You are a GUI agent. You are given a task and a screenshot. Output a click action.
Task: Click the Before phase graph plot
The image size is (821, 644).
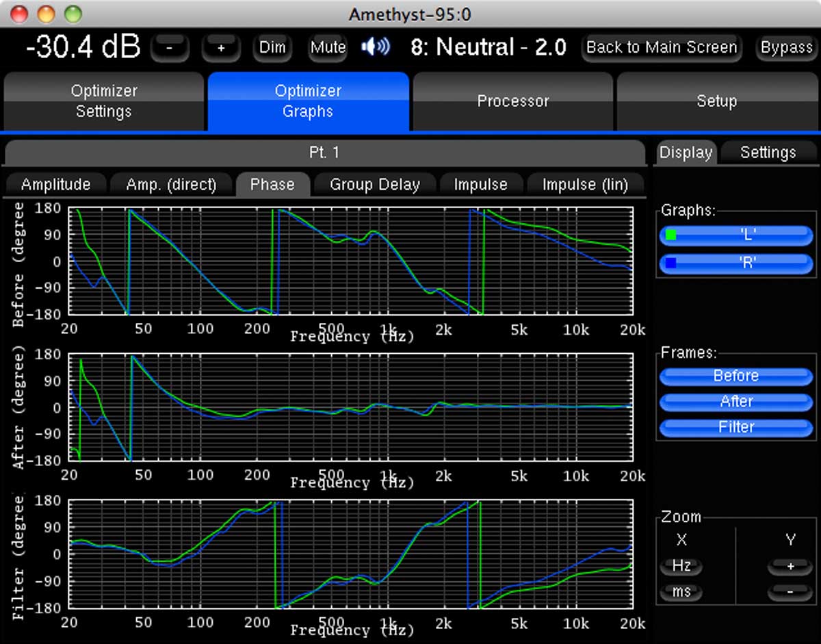(350, 261)
